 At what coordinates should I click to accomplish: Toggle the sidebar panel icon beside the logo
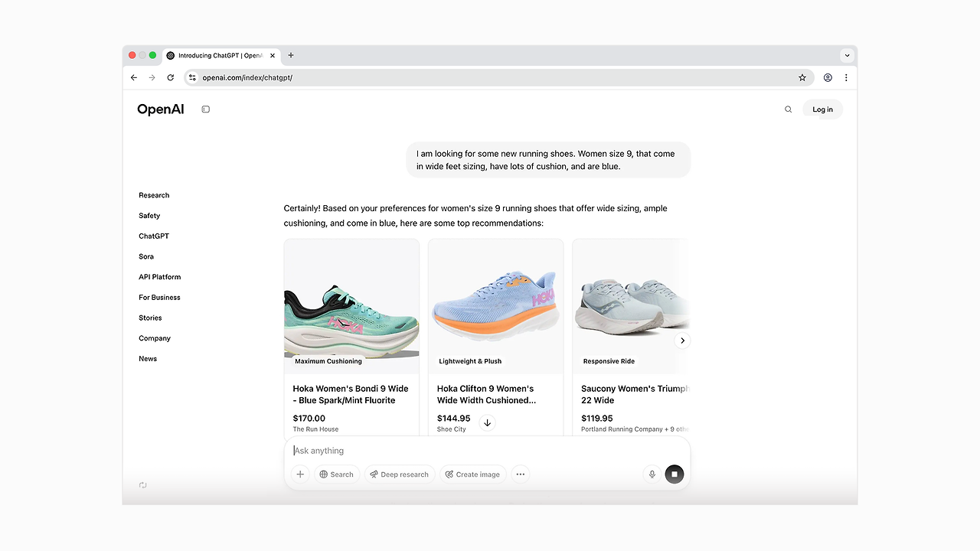pos(205,109)
